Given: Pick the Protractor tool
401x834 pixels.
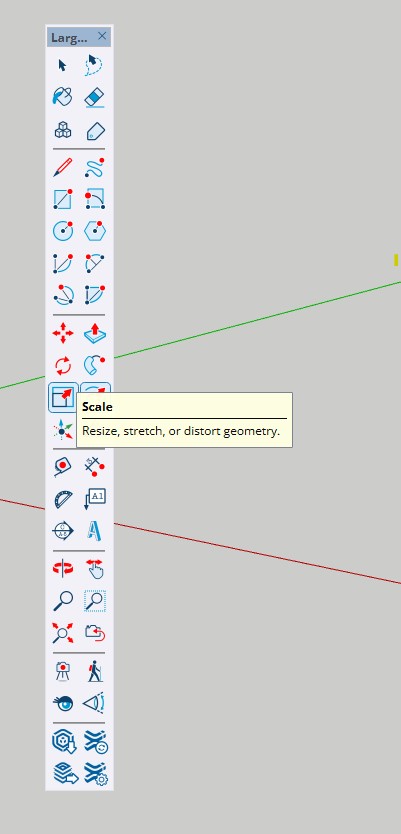Looking at the screenshot, I should click(x=63, y=499).
